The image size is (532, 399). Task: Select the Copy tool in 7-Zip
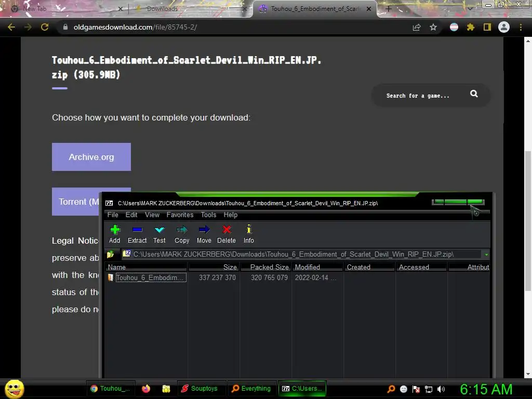tap(182, 234)
